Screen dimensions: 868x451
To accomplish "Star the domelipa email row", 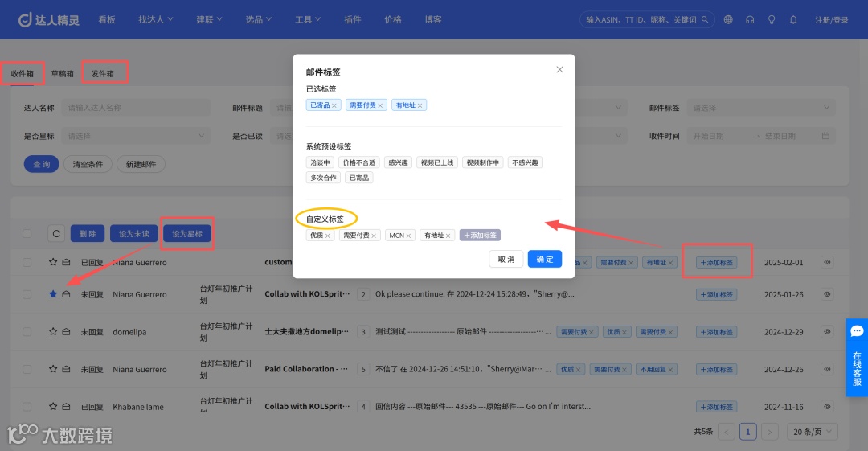I will pos(53,331).
